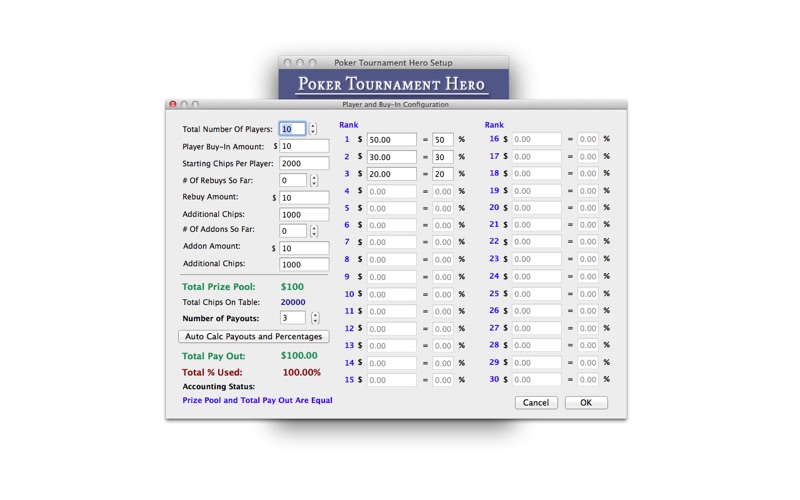Click the # Of Addons So Far stepper
800x500 pixels.
click(x=314, y=231)
